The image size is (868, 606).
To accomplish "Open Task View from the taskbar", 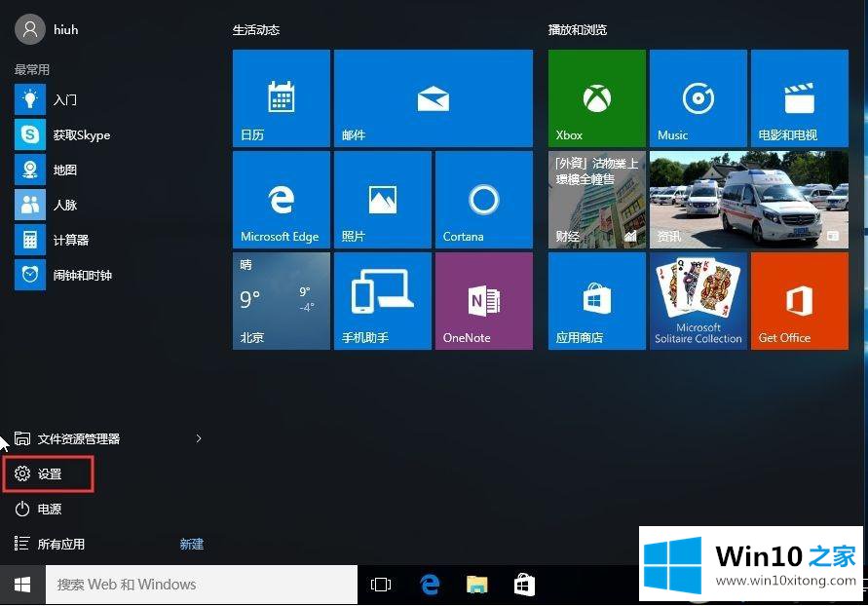I will [x=381, y=585].
